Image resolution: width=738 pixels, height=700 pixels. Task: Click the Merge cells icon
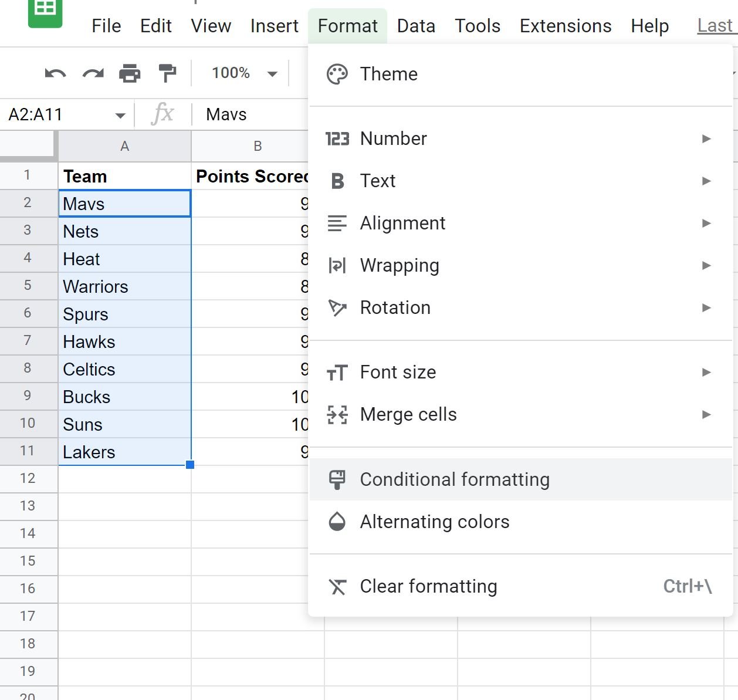337,415
